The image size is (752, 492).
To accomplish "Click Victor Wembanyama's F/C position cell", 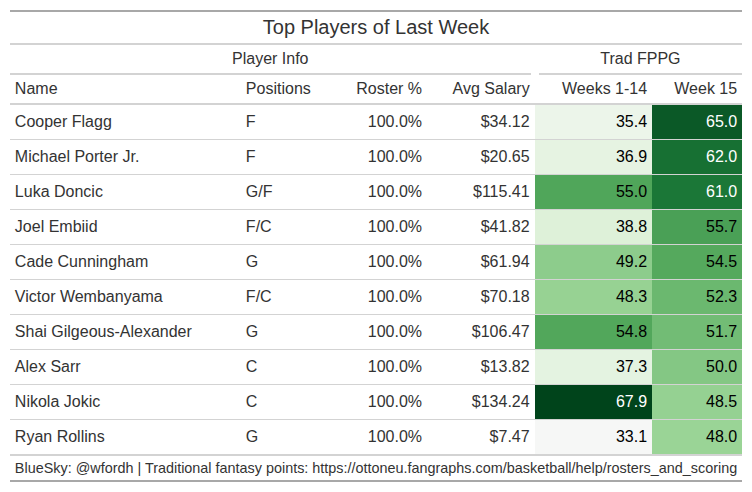I will tap(258, 296).
